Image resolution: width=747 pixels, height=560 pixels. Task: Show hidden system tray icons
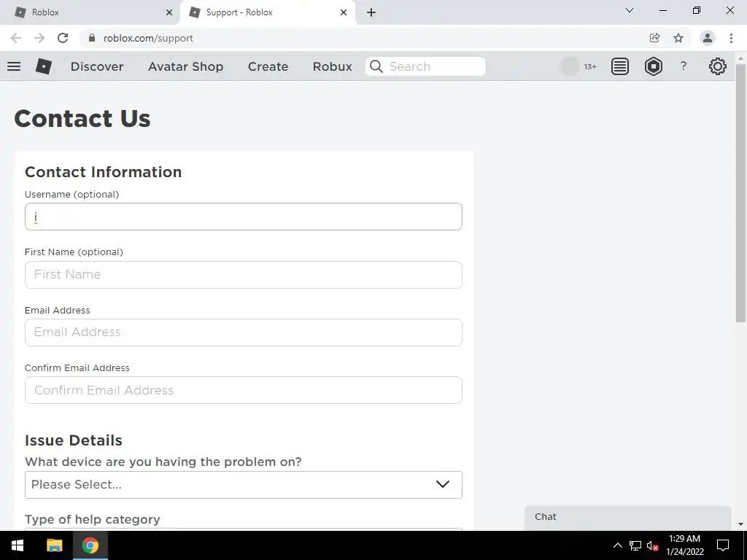tap(617, 545)
